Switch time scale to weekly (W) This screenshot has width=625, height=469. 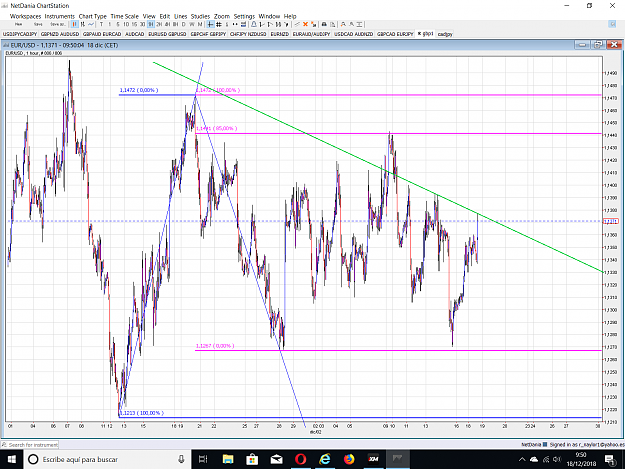[x=192, y=24]
